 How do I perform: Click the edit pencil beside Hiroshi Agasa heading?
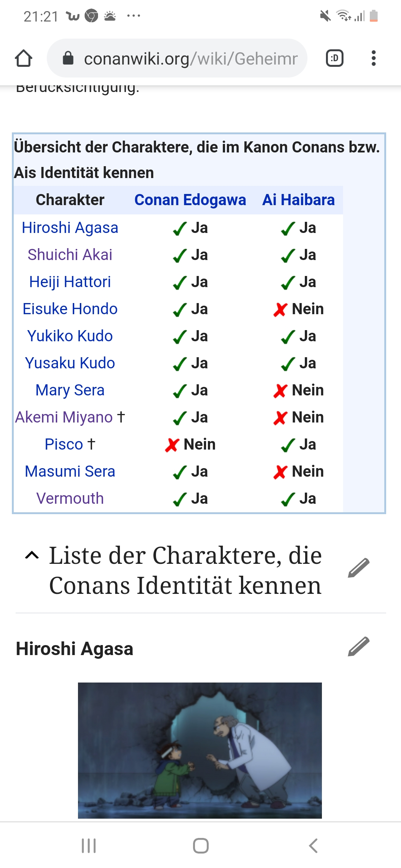click(x=359, y=647)
